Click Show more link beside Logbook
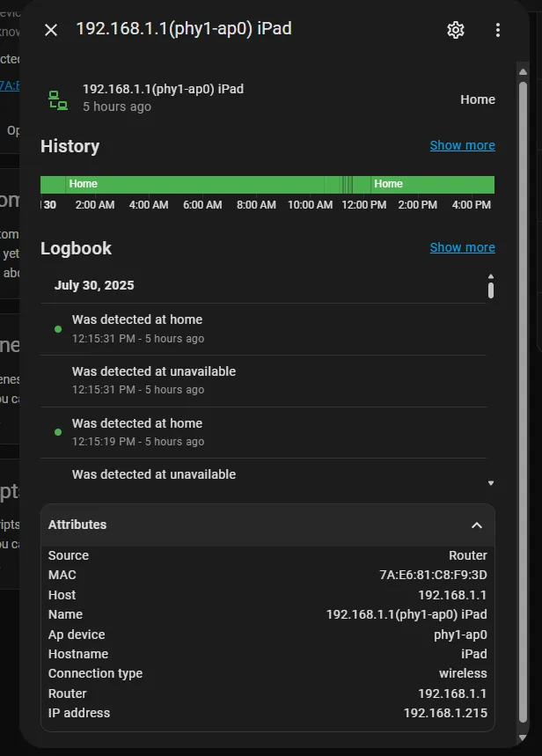 (463, 247)
